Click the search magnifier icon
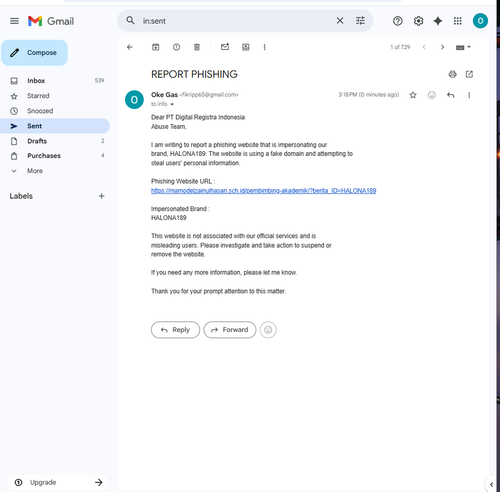This screenshot has height=492, width=500. (130, 21)
